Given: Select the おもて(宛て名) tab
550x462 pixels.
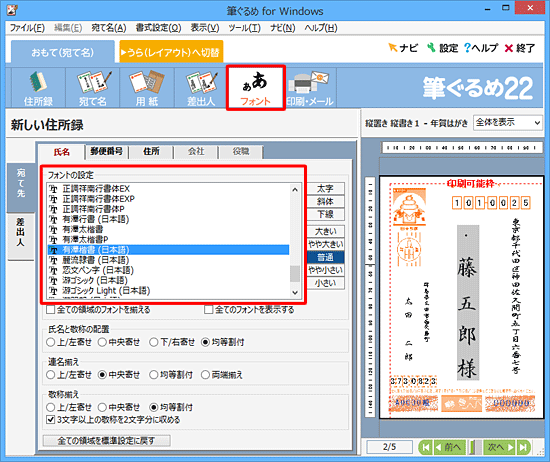Looking at the screenshot, I should 63,52.
